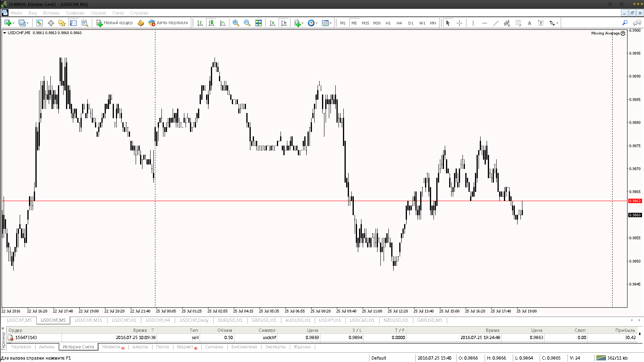Image resolution: width=644 pixels, height=362 pixels.
Task: Open the Файл menu
Action: (16, 13)
